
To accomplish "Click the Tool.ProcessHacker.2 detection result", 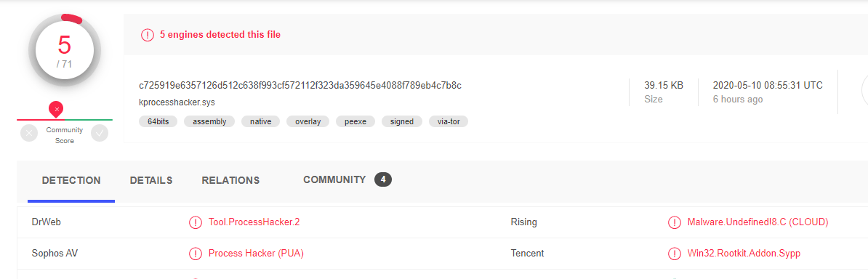I will [x=254, y=222].
